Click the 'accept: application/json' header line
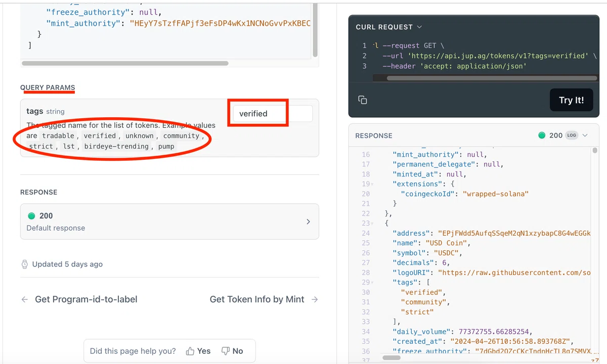 (x=455, y=66)
